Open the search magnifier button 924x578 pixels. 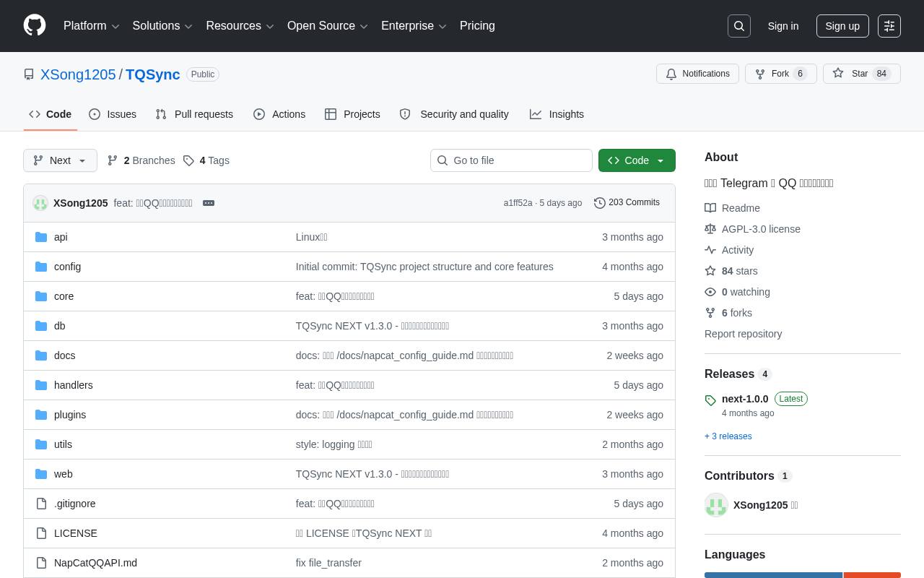739,26
